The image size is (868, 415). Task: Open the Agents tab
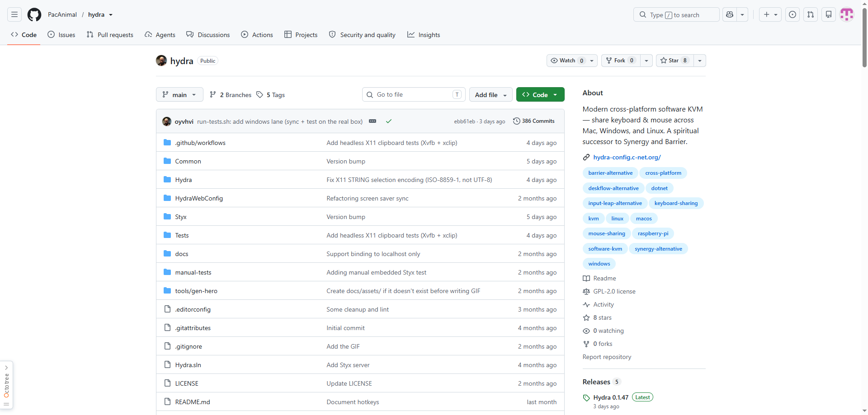pos(160,35)
